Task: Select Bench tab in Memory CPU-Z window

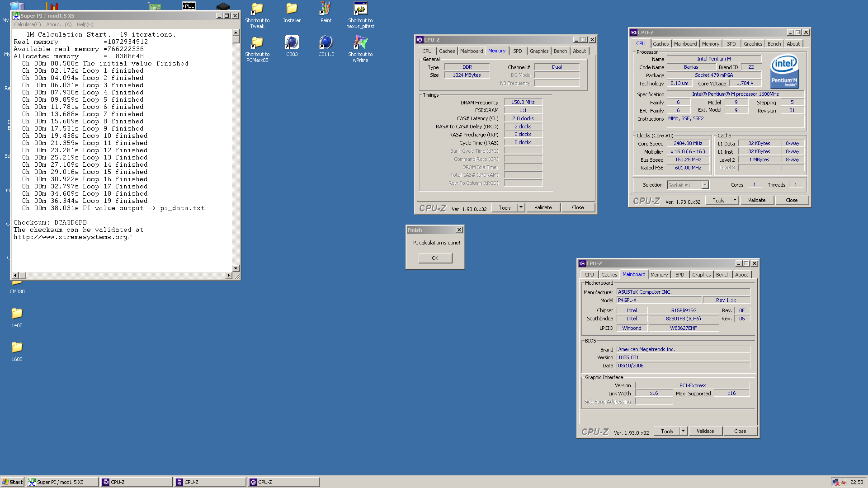Action: [560, 51]
